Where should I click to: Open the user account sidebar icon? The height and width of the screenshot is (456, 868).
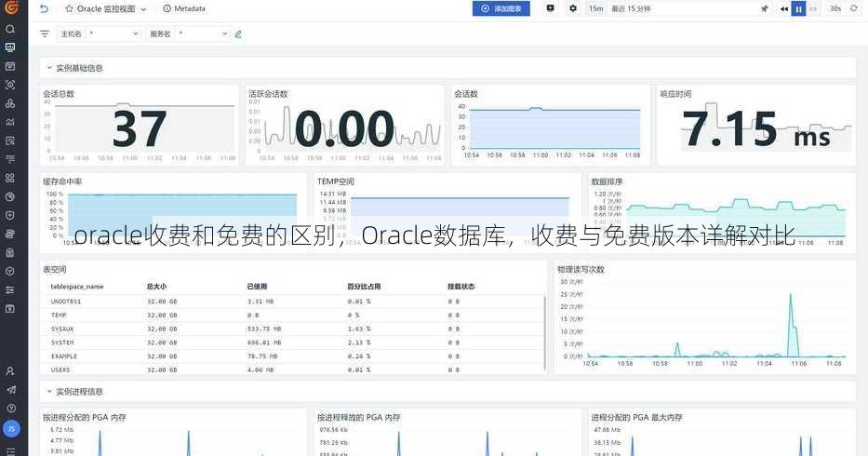click(10, 370)
